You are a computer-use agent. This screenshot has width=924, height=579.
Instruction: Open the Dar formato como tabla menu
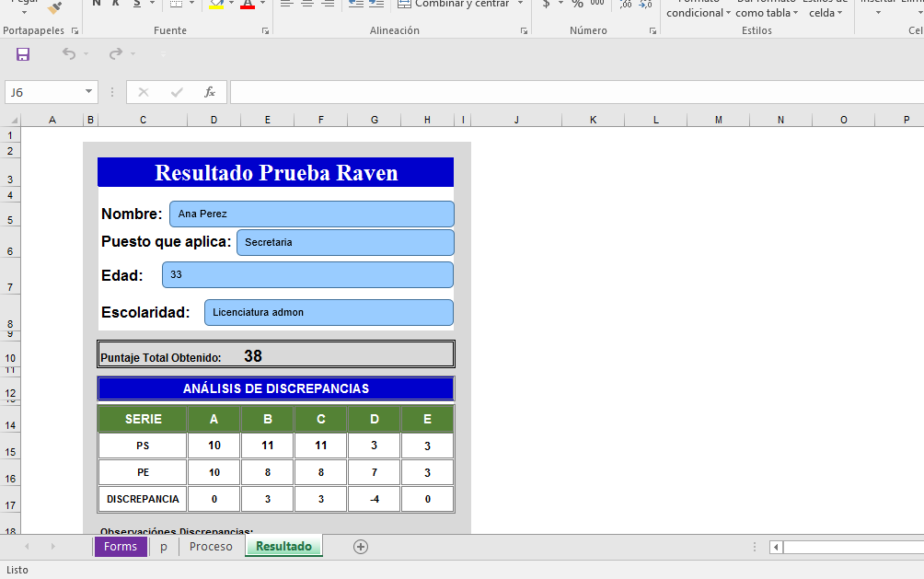point(767,9)
